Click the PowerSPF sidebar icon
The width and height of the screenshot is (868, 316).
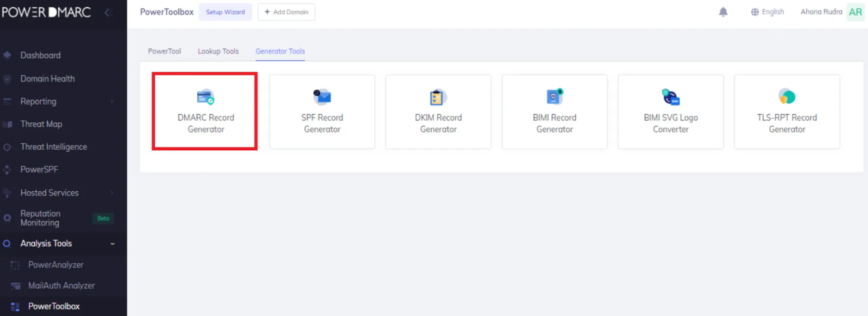(x=7, y=170)
